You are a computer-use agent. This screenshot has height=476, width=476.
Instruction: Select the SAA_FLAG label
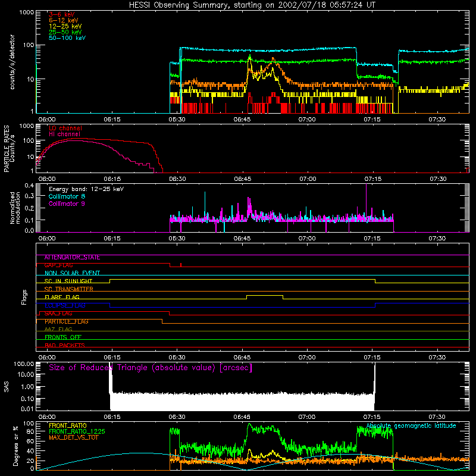[58, 314]
